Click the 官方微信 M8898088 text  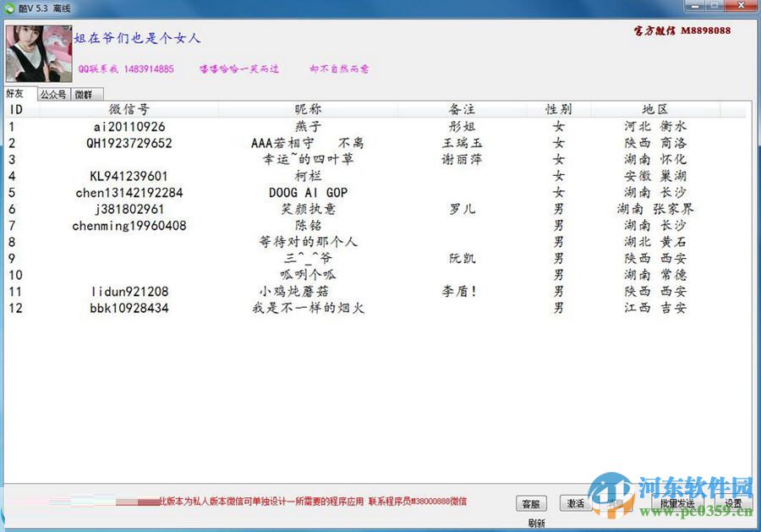click(x=683, y=30)
